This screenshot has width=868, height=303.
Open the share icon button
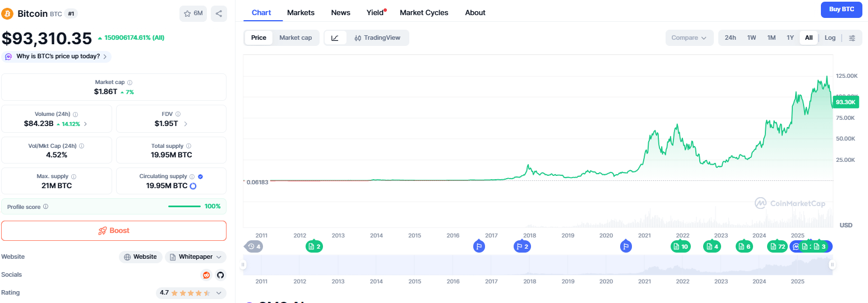point(219,13)
